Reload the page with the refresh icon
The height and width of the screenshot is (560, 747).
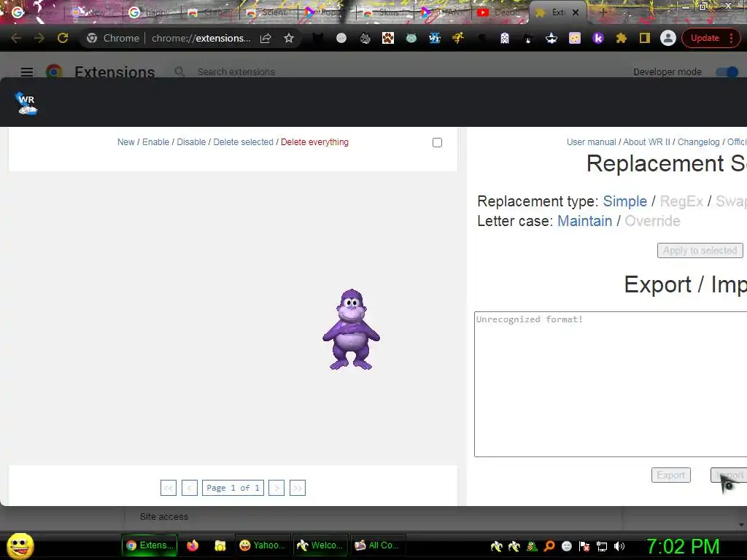click(x=63, y=38)
